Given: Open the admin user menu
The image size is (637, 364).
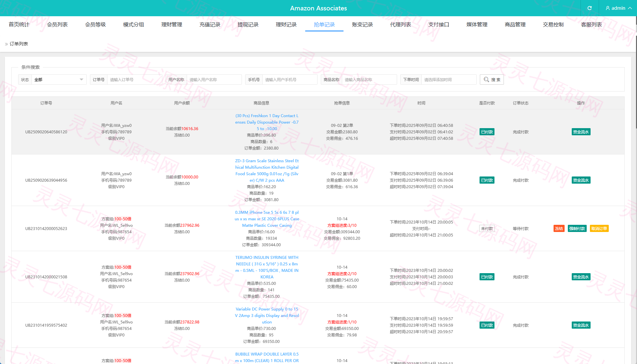Looking at the screenshot, I should point(618,8).
